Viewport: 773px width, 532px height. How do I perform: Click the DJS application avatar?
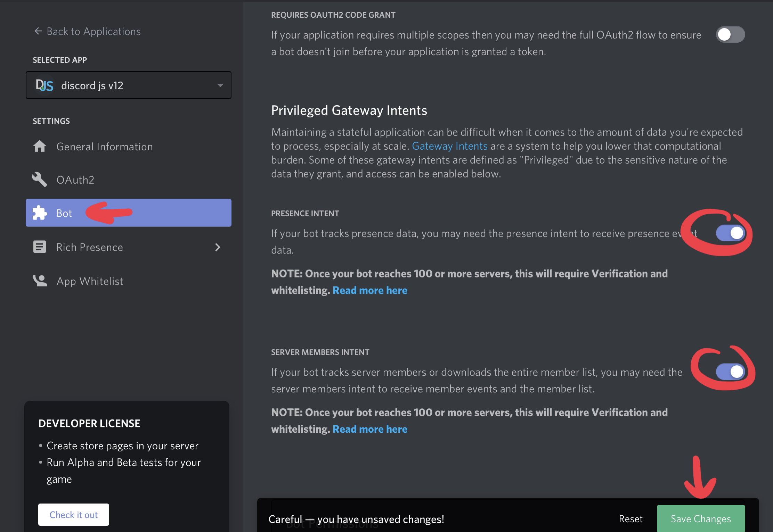44,85
